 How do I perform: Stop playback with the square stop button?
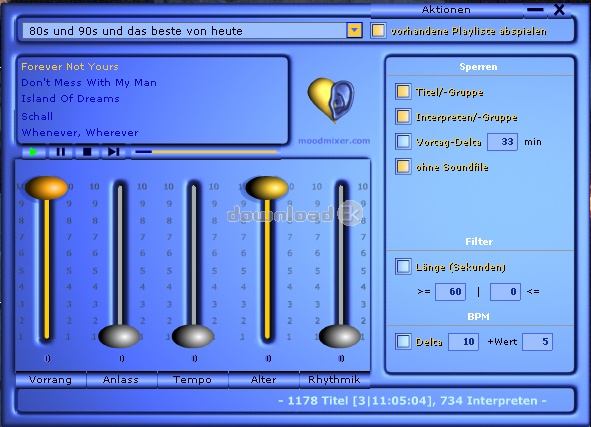(87, 152)
